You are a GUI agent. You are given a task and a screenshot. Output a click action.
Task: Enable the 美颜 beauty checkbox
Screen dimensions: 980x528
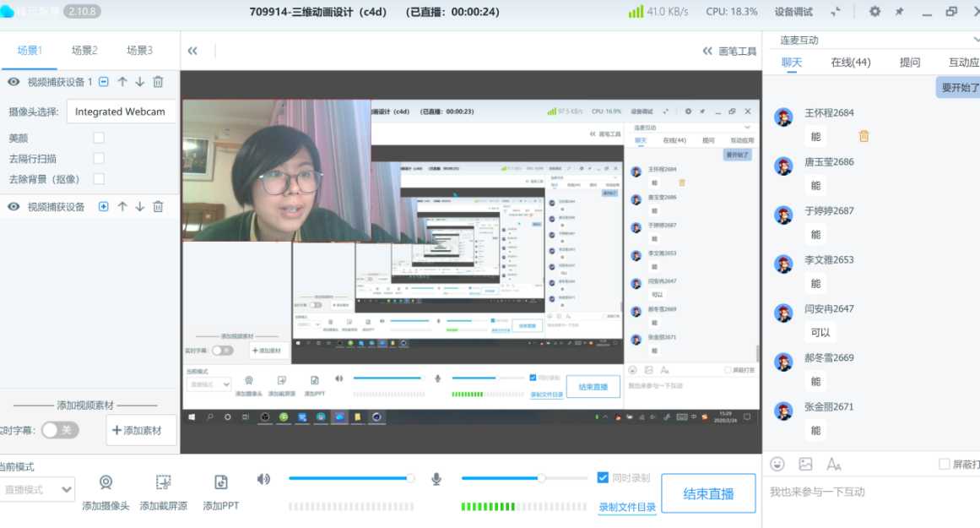point(99,138)
